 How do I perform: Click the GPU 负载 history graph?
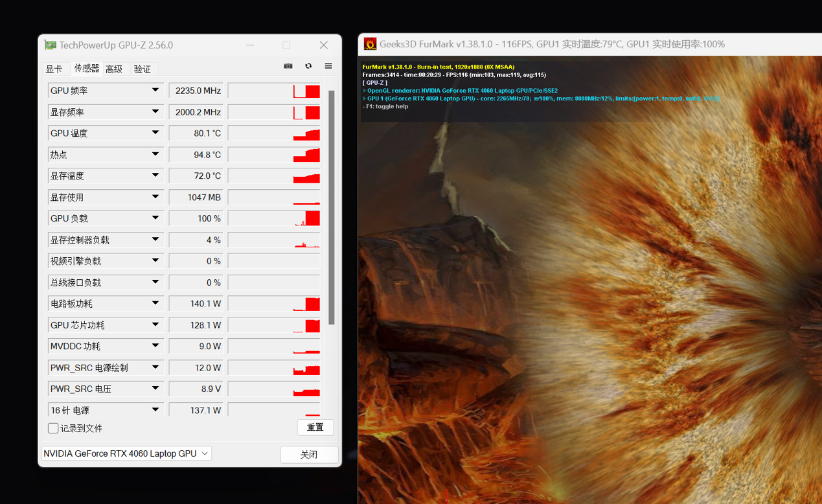274,219
